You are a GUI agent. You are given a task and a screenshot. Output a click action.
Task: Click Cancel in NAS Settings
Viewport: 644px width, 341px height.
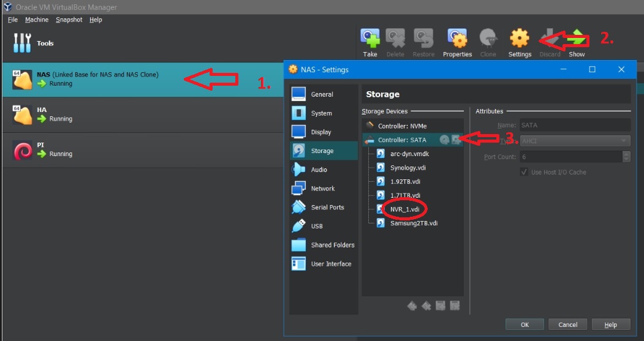[567, 324]
